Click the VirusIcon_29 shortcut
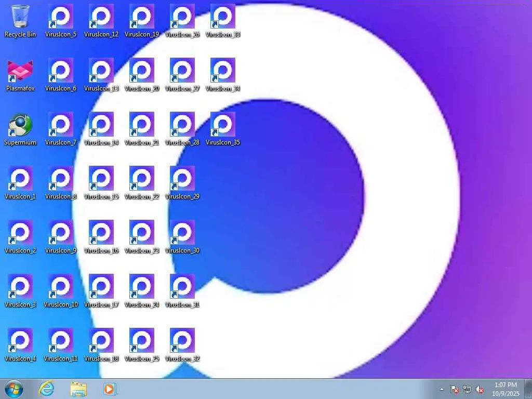The image size is (532, 399). coord(182,183)
